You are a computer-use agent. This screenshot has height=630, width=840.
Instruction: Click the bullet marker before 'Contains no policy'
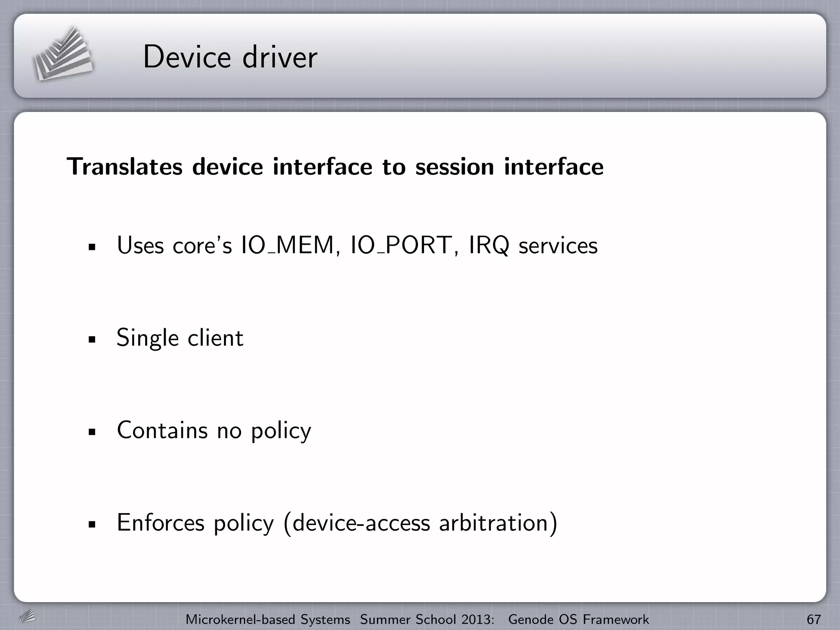[92, 432]
